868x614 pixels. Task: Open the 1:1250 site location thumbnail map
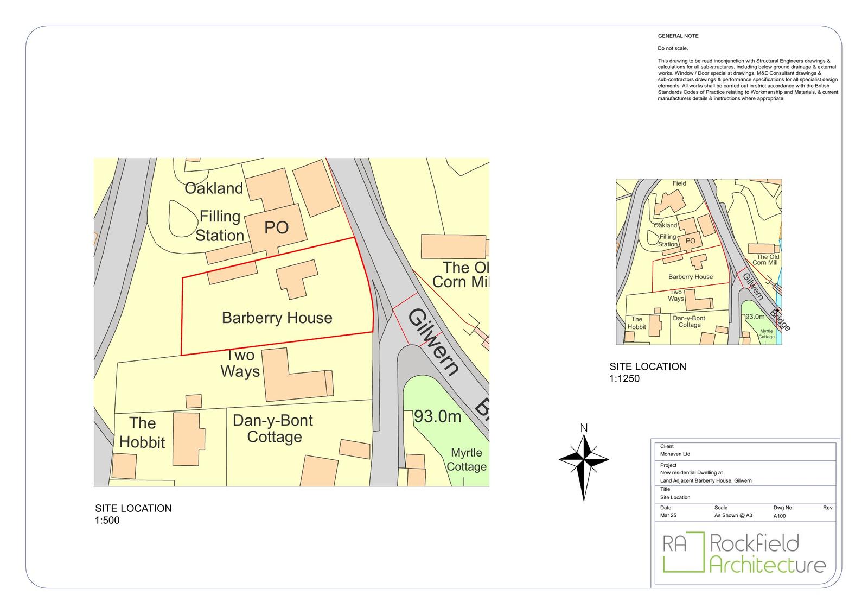(x=699, y=262)
